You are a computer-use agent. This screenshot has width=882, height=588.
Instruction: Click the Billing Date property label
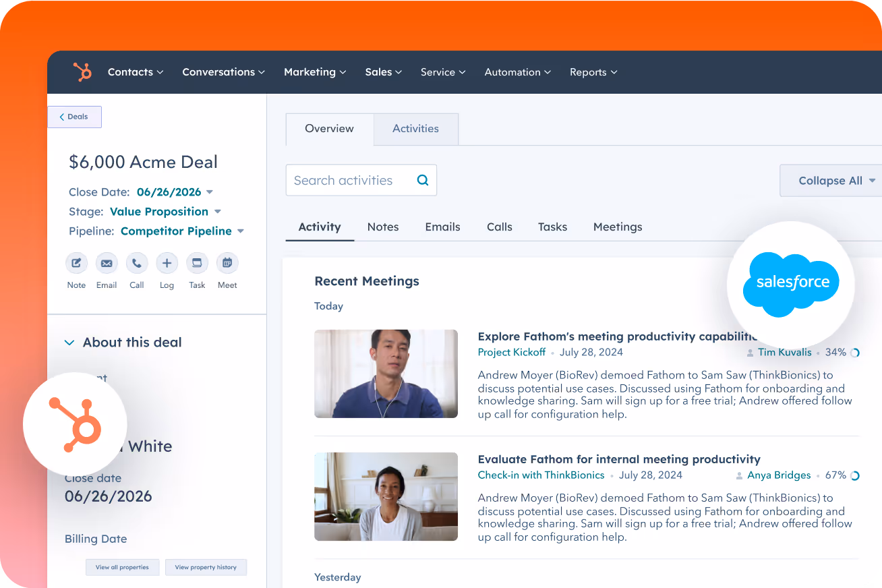(x=96, y=539)
